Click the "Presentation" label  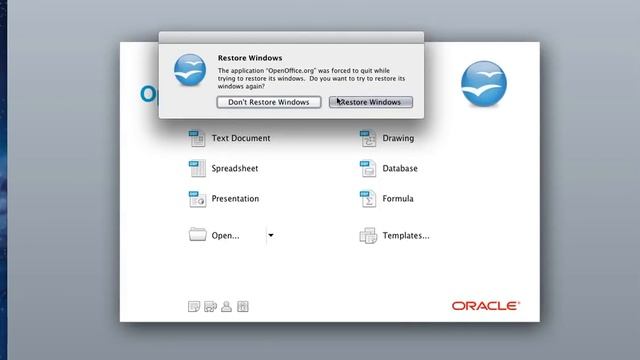(235, 199)
